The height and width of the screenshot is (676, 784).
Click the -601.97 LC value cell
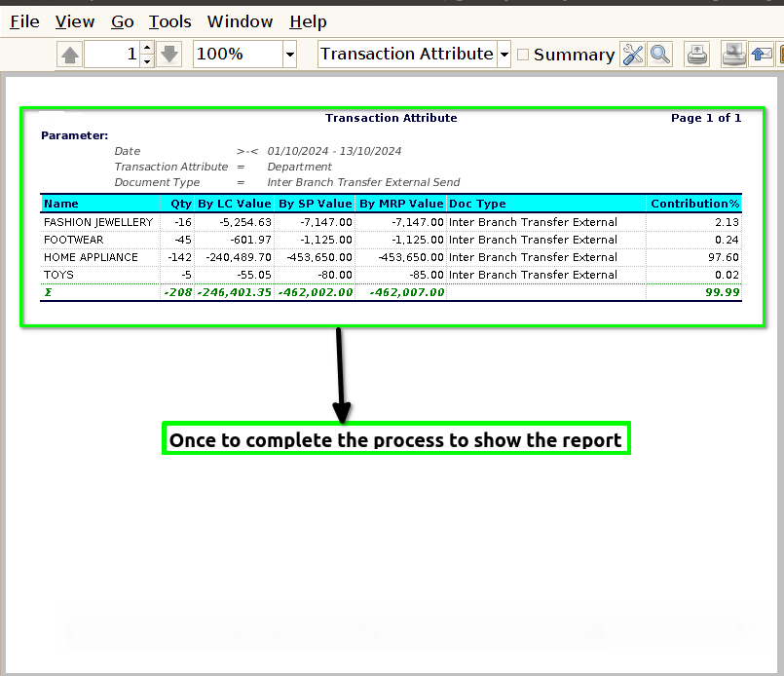point(251,240)
